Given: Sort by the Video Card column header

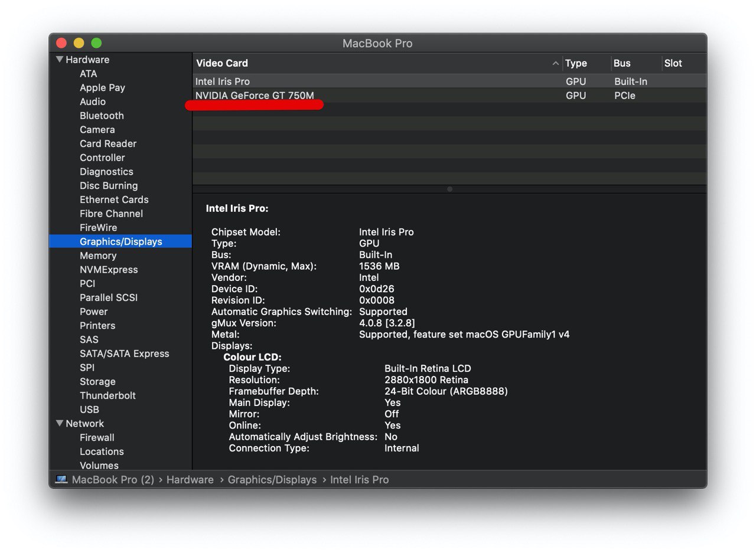Looking at the screenshot, I should click(x=222, y=63).
